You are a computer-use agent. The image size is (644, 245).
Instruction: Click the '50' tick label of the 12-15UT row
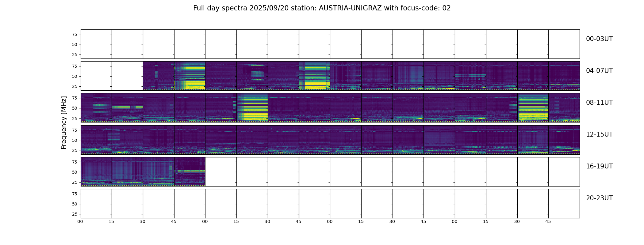(x=75, y=140)
